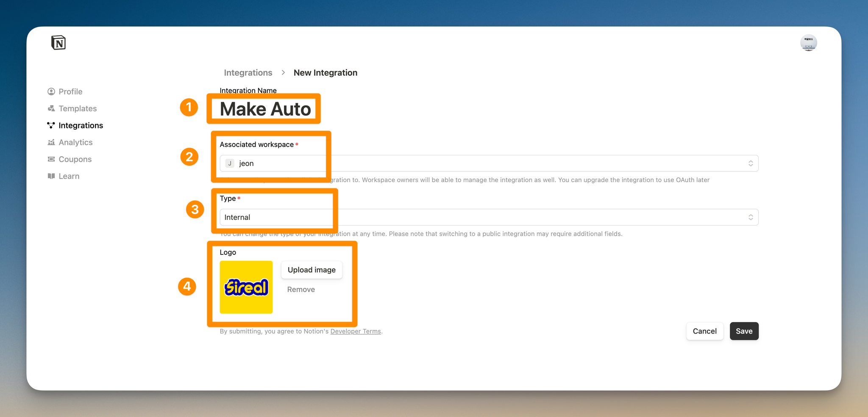Open the Learn section
868x417 pixels.
pos(69,176)
